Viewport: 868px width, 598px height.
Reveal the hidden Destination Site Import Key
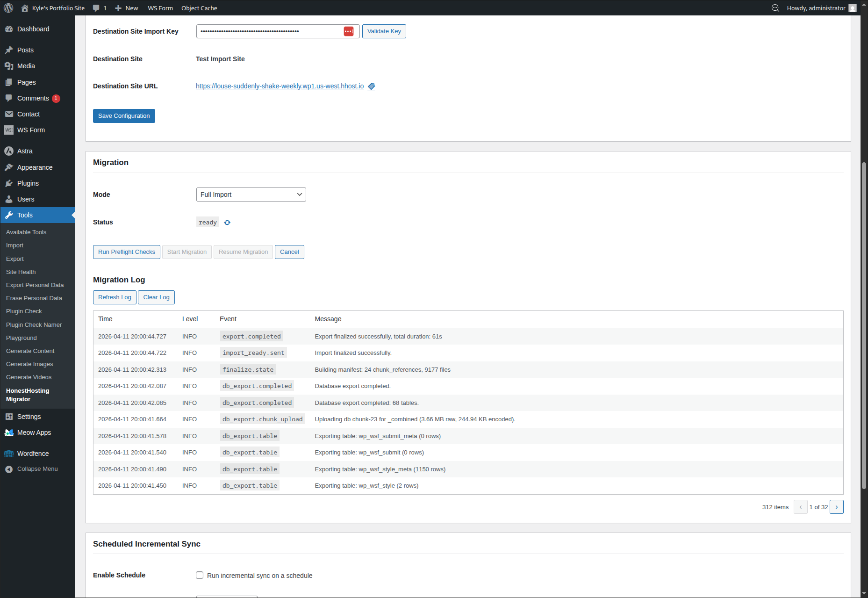pyautogui.click(x=349, y=31)
